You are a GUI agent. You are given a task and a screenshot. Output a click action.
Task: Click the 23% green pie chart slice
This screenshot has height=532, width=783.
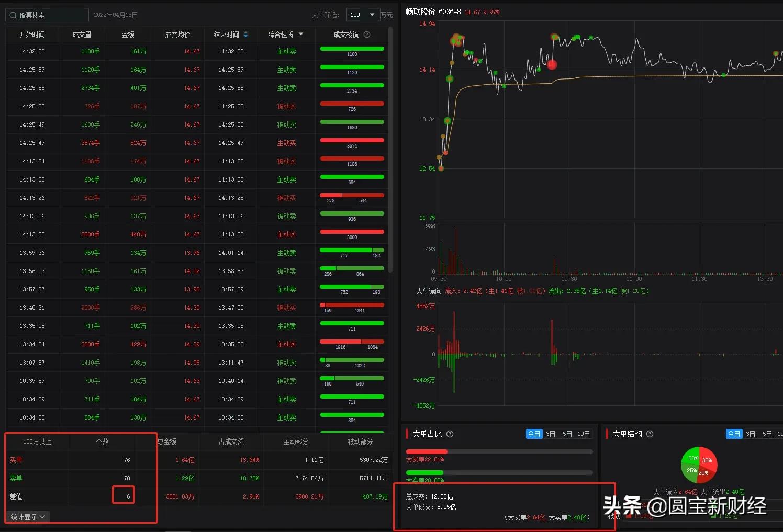pyautogui.click(x=692, y=457)
